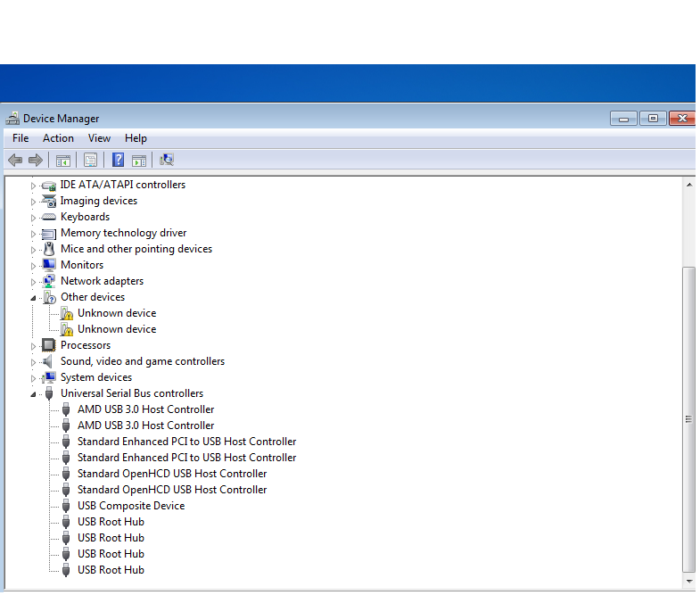Expand the Processors node
This screenshot has height=595, width=700.
tap(33, 346)
